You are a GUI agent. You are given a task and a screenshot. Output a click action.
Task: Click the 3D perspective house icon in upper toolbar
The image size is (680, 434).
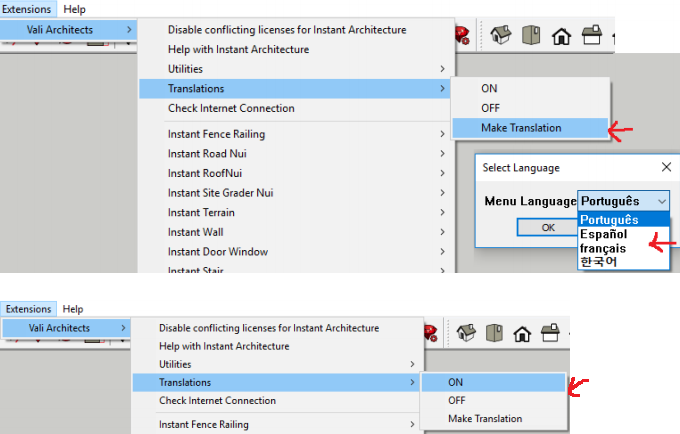(x=501, y=35)
